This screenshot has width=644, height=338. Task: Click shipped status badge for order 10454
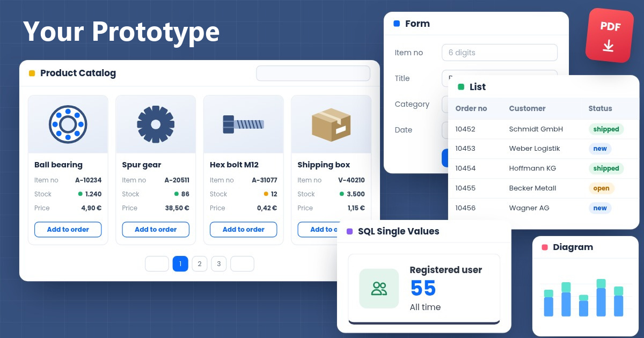[x=606, y=168]
